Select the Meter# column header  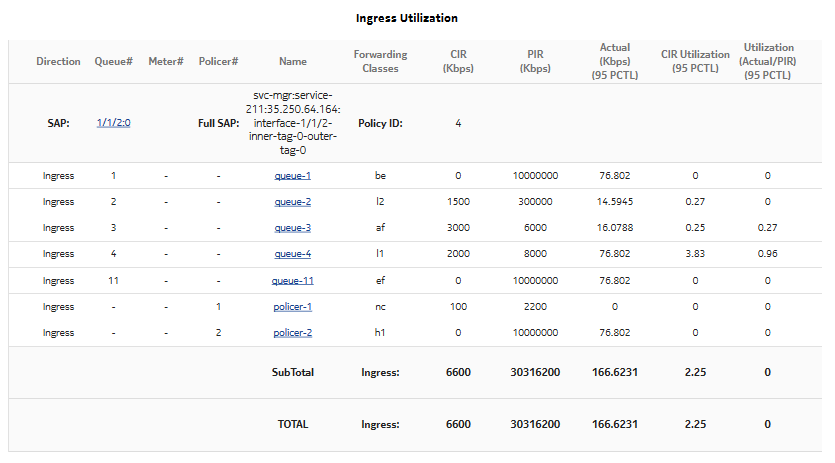(x=166, y=62)
